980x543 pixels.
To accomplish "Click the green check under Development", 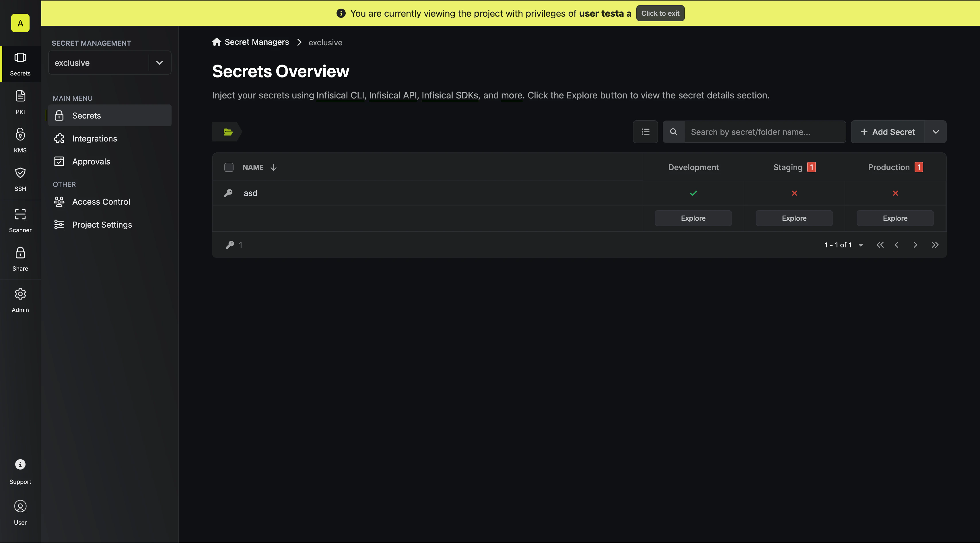I will 693,193.
